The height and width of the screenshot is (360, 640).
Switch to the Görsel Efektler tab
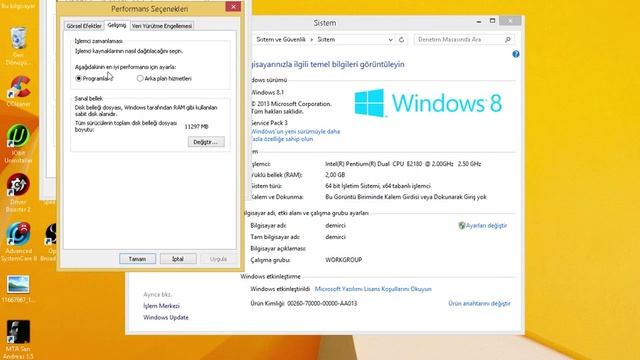click(84, 26)
